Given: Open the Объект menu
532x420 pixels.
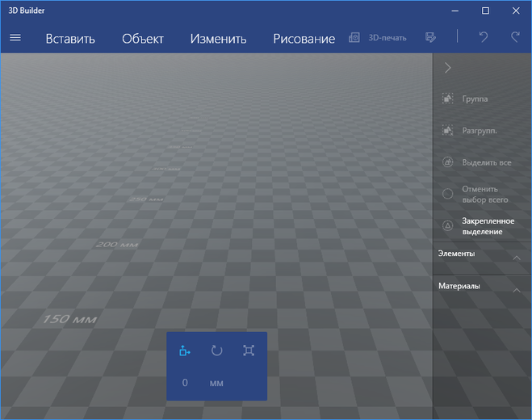Looking at the screenshot, I should [143, 39].
